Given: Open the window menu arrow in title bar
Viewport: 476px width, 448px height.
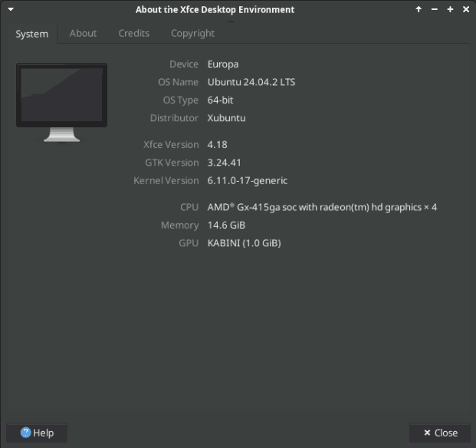Looking at the screenshot, I should [11, 9].
